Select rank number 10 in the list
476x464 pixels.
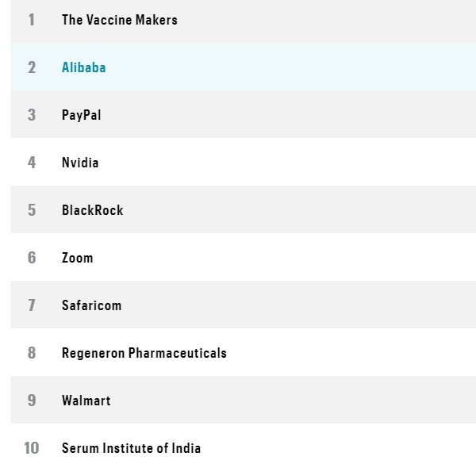click(31, 448)
